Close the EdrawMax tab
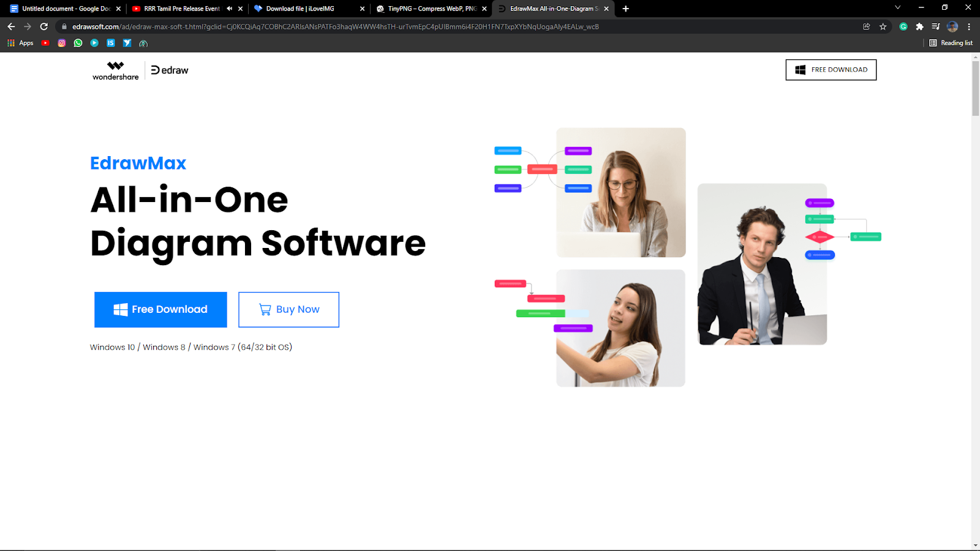Image resolution: width=980 pixels, height=551 pixels. pyautogui.click(x=606, y=9)
